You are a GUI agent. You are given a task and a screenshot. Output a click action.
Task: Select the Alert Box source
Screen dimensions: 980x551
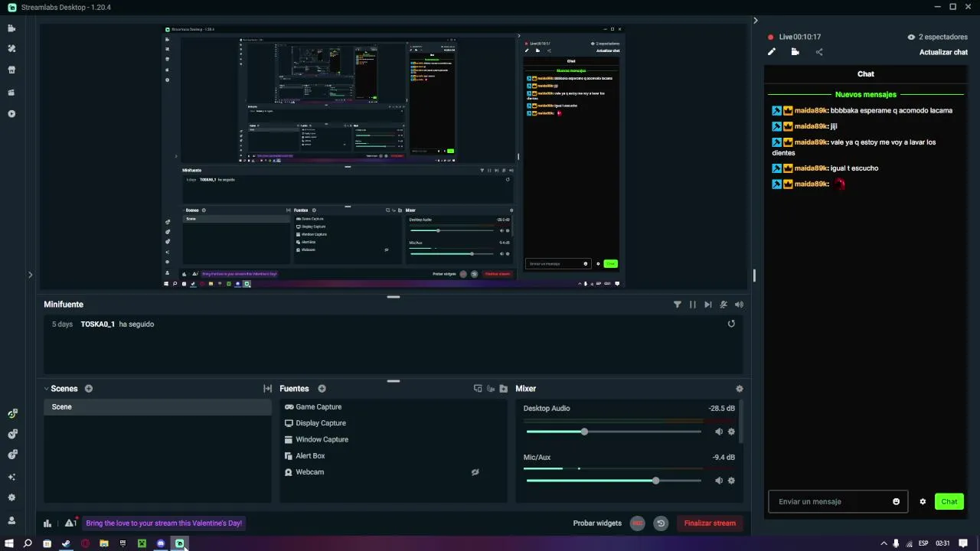pyautogui.click(x=393, y=456)
